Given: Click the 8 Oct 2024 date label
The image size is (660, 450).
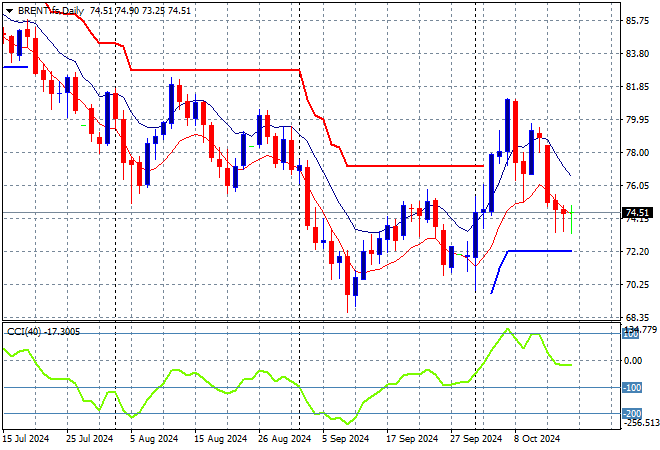Looking at the screenshot, I should 537,439.
